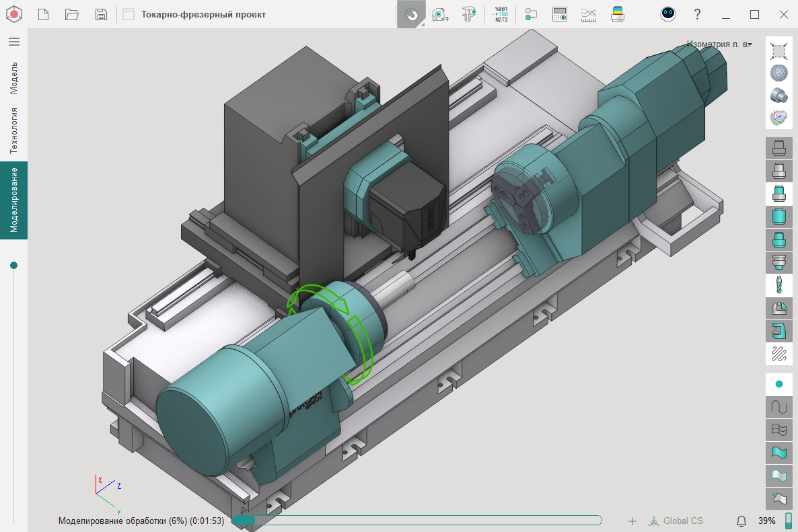The width and height of the screenshot is (798, 532).
Task: Click the rainbow-colored print icon
Action: tap(618, 14)
